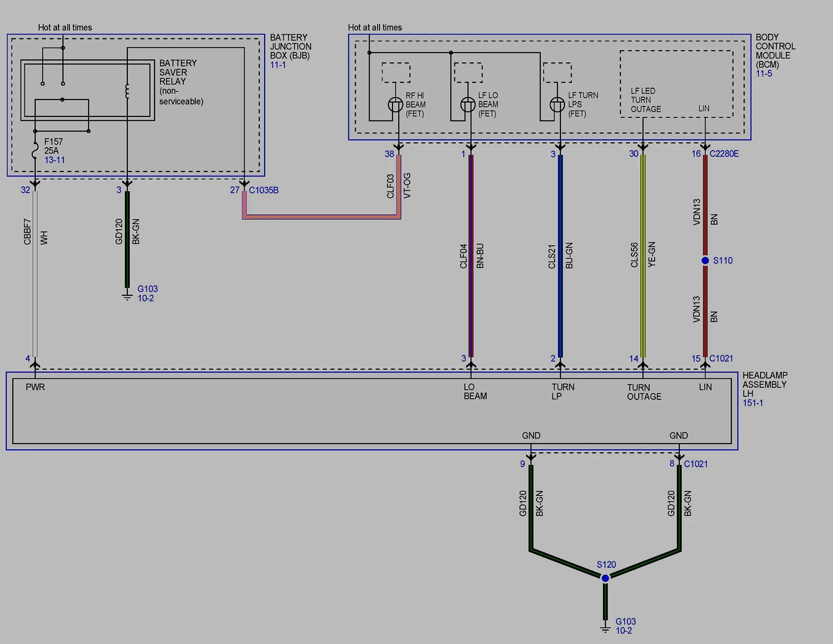Click the C1021 label beside pin 8

pyautogui.click(x=696, y=464)
